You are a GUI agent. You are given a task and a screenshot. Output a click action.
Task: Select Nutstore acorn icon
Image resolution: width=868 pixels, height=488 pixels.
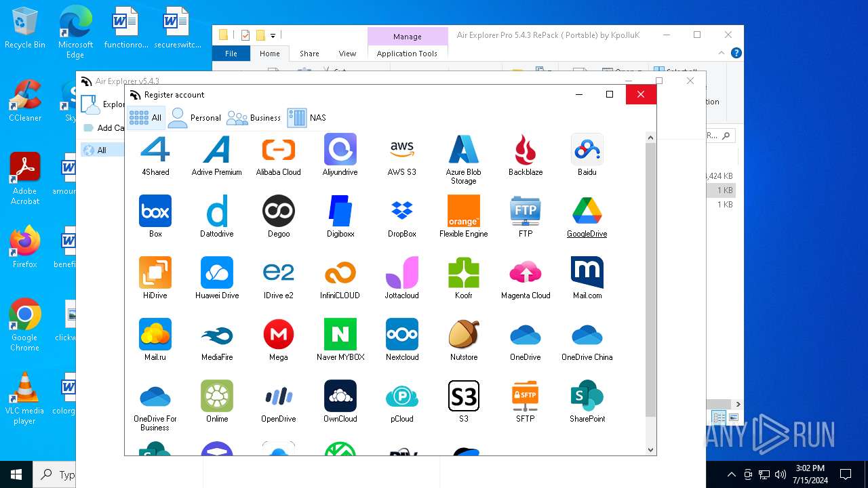tap(464, 340)
